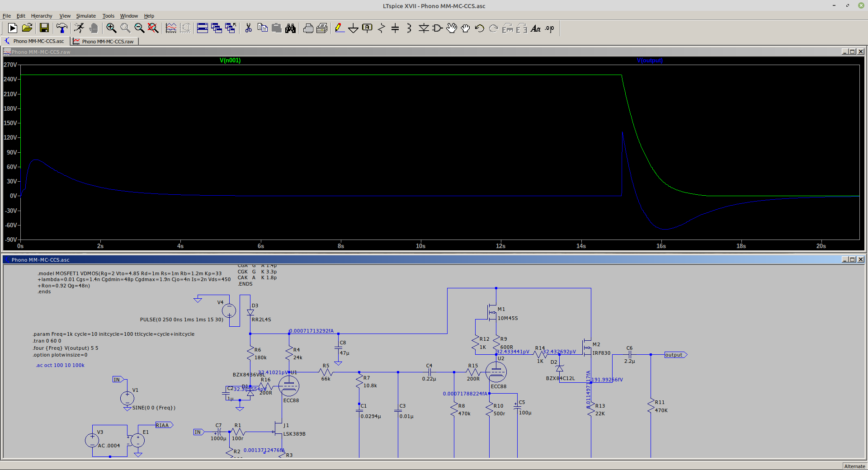This screenshot has width=868, height=470.
Task: Tile windows horizontally using toolbar icon
Action: [x=203, y=28]
